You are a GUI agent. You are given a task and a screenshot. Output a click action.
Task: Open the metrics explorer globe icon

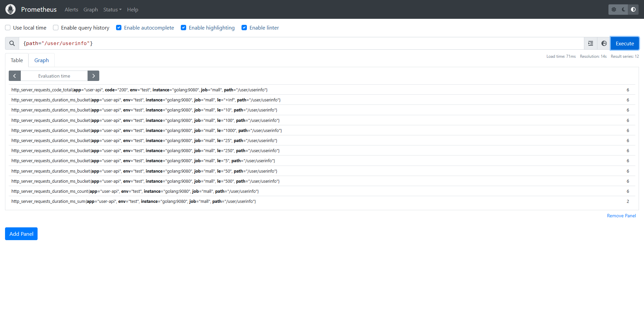point(604,43)
